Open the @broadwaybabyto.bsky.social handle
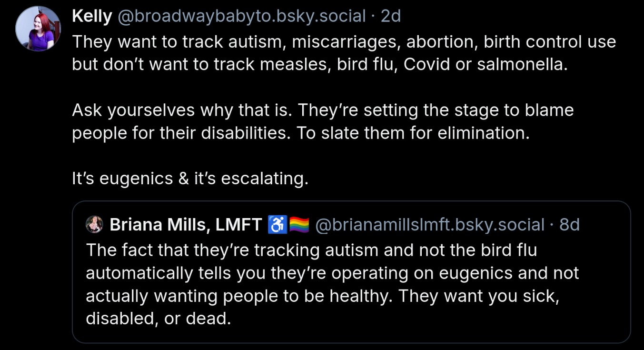This screenshot has width=644, height=350. [242, 17]
